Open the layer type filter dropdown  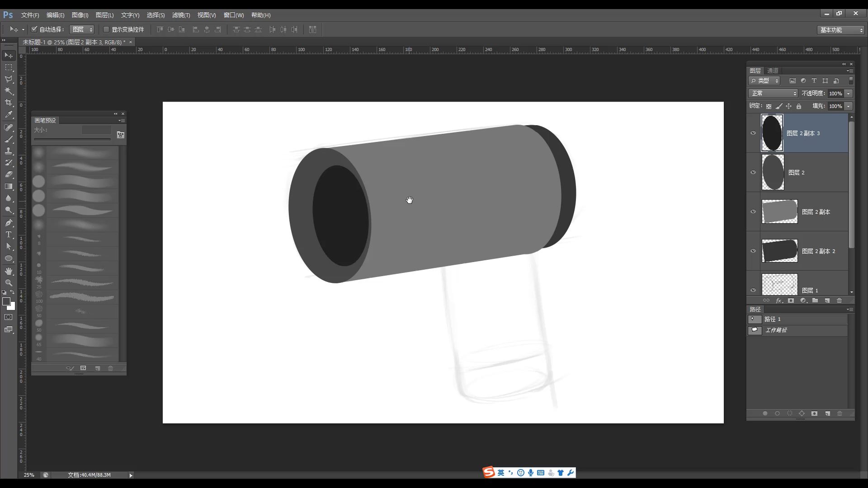pyautogui.click(x=765, y=80)
